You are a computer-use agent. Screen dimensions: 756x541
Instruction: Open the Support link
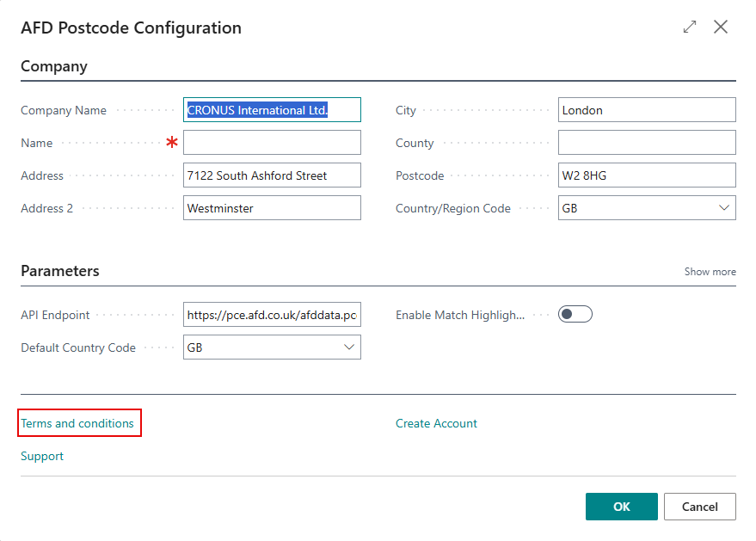pyautogui.click(x=41, y=456)
